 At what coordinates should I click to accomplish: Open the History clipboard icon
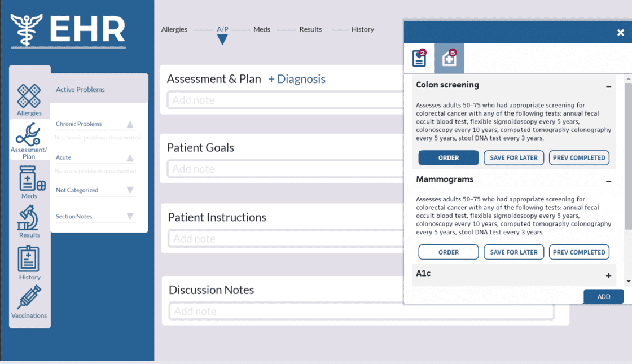(29, 258)
